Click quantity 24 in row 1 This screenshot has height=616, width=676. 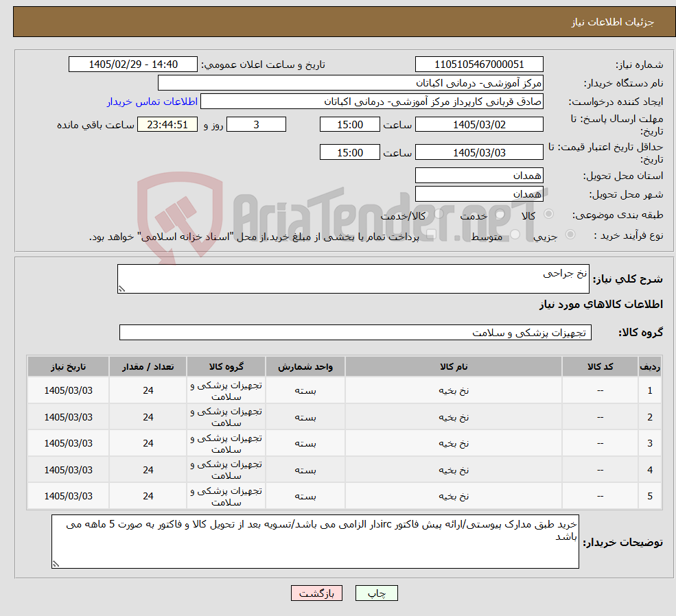148,390
